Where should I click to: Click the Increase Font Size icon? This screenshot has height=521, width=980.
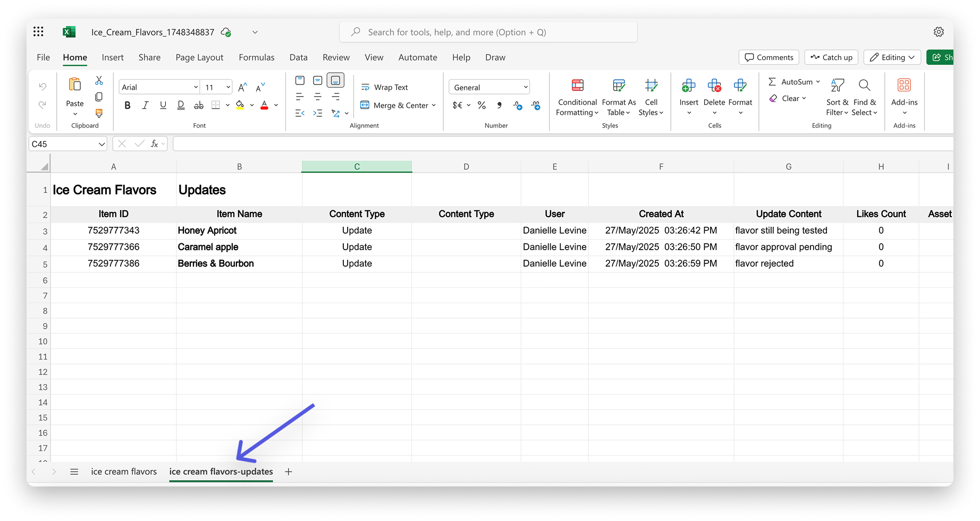[242, 88]
